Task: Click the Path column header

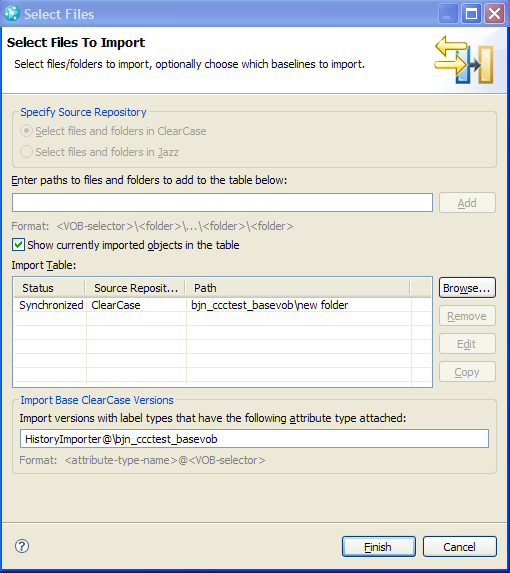Action: tap(298, 288)
